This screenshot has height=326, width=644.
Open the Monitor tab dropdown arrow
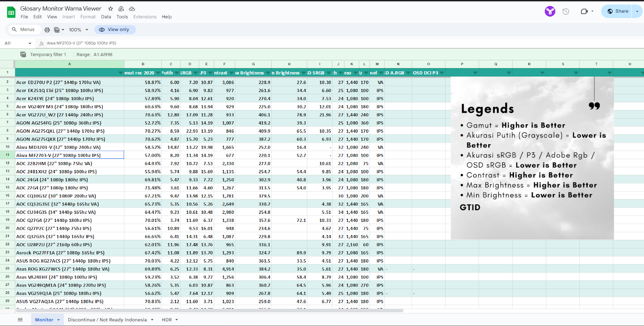tap(58, 320)
